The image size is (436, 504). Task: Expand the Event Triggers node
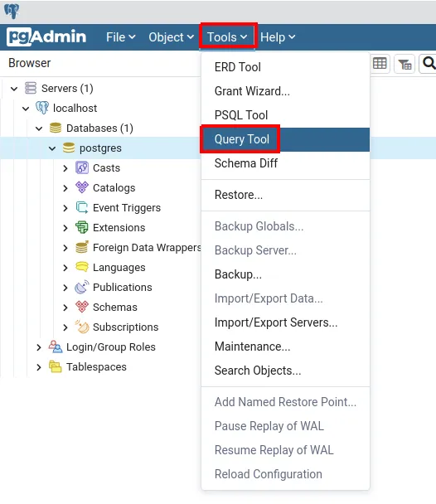pyautogui.click(x=65, y=208)
